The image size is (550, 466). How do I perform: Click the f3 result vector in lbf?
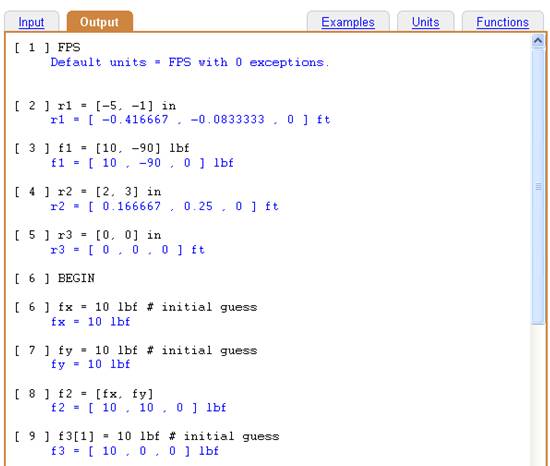pyautogui.click(x=135, y=451)
